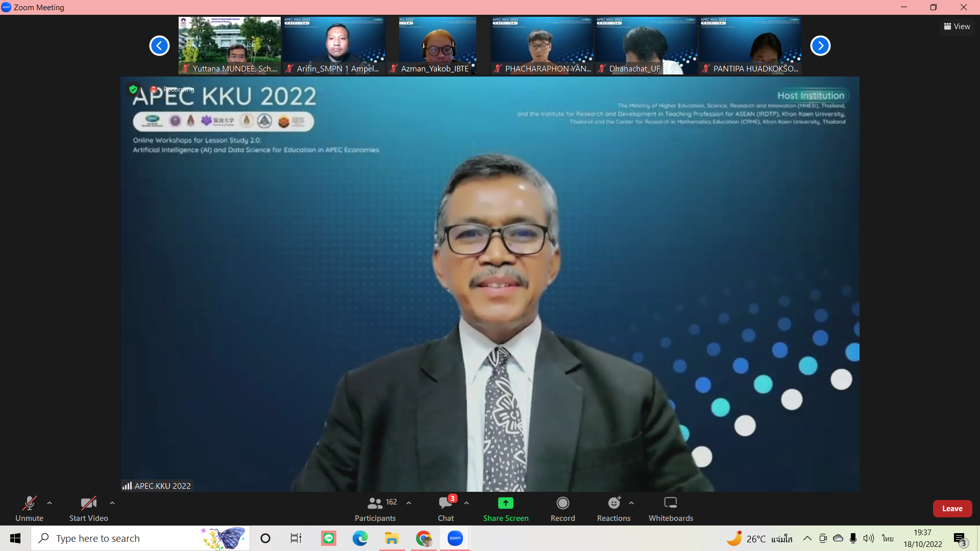The image size is (980, 551).
Task: Click the green encryption shield icon
Action: coord(133,89)
